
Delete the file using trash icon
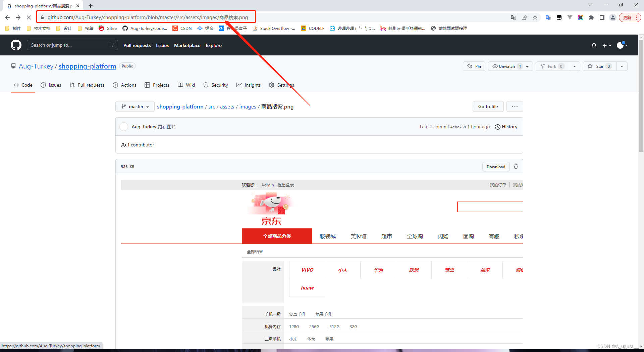click(x=516, y=166)
